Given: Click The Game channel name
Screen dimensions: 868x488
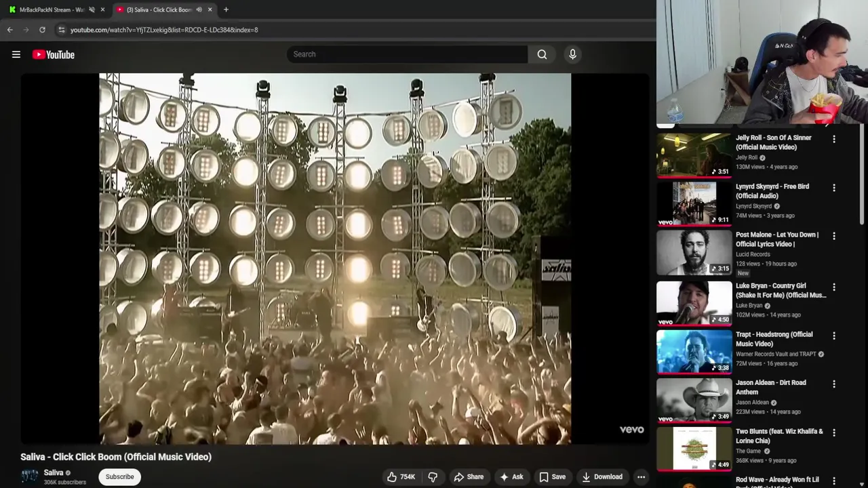Looking at the screenshot, I should 749,451.
